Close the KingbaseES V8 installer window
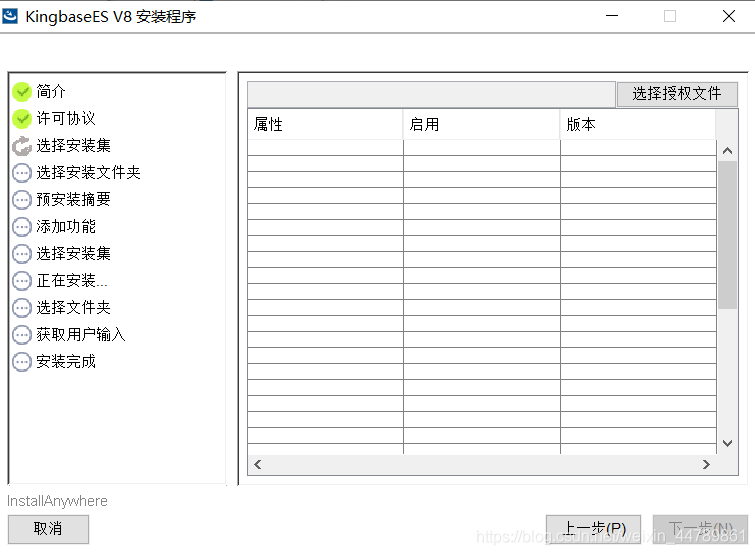The height and width of the screenshot is (555, 755). pos(729,16)
